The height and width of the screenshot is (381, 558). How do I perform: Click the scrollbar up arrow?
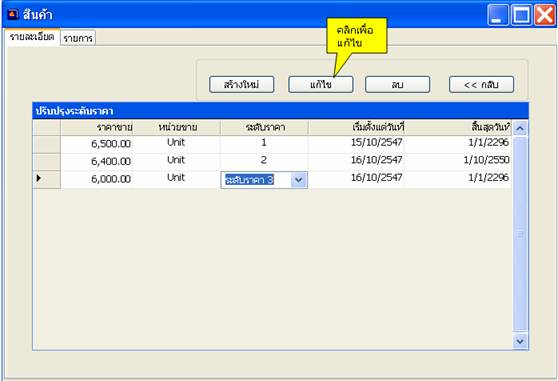(x=520, y=128)
